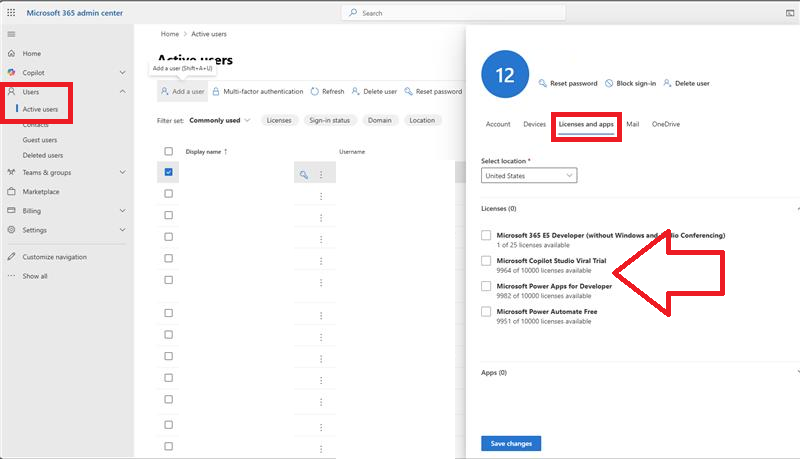Uncheck the selected first user row checkbox
Screen dimensions: 800x459
pos(168,172)
